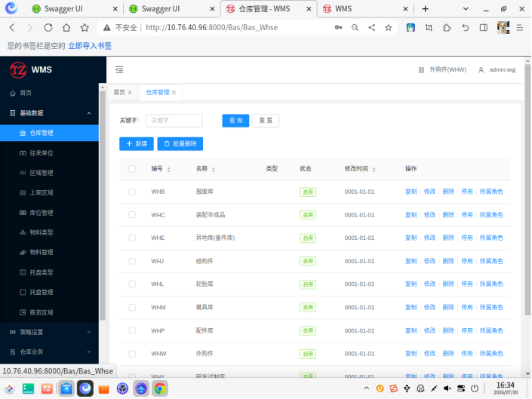Check the WHP row checkbox
The width and height of the screenshot is (532, 399).
click(x=132, y=330)
